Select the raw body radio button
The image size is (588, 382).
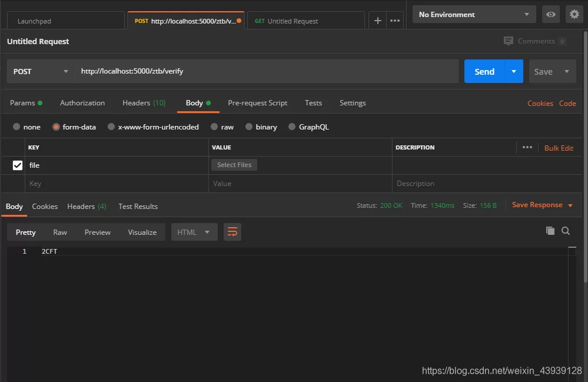point(215,127)
